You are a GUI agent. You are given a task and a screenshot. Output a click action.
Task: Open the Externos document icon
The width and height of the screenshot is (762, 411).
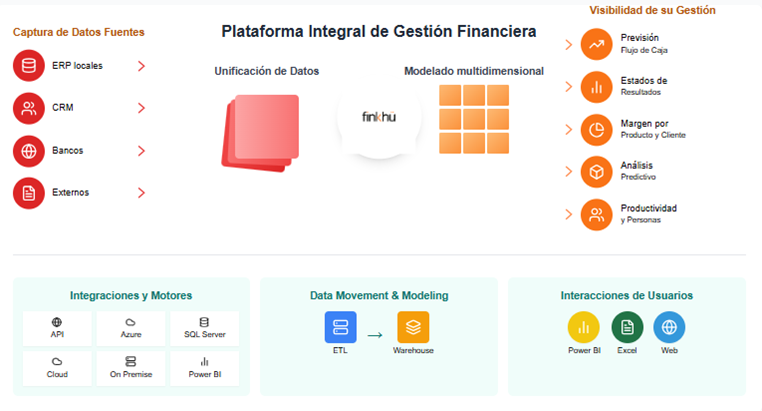click(29, 193)
